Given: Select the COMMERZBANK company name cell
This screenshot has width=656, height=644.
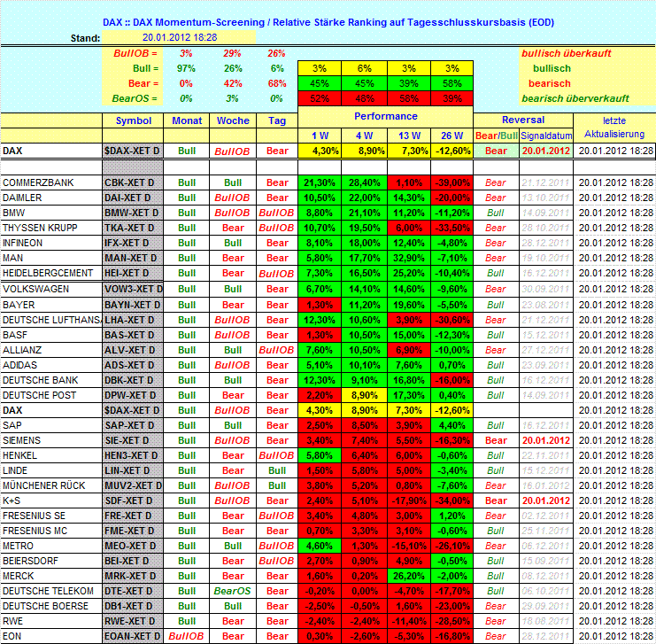Looking at the screenshot, I should [51, 182].
